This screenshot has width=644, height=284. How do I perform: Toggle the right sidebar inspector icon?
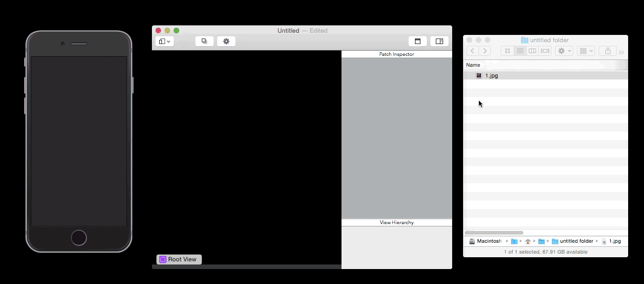(439, 41)
